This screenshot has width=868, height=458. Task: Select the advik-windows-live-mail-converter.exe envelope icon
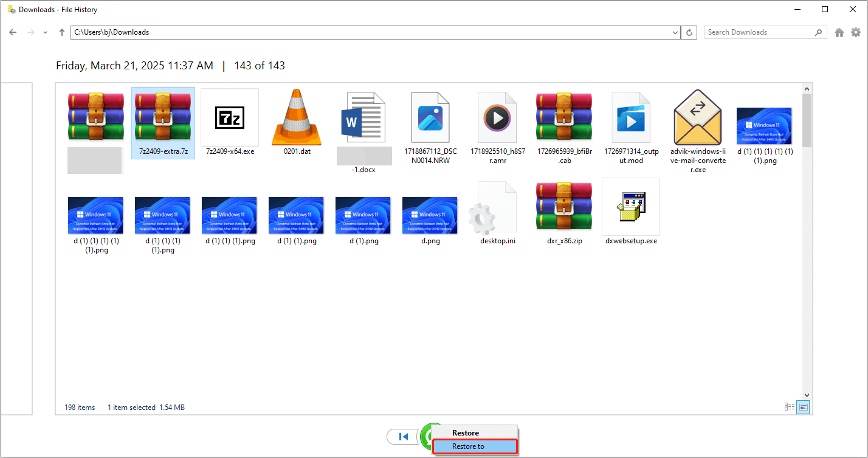pos(697,117)
